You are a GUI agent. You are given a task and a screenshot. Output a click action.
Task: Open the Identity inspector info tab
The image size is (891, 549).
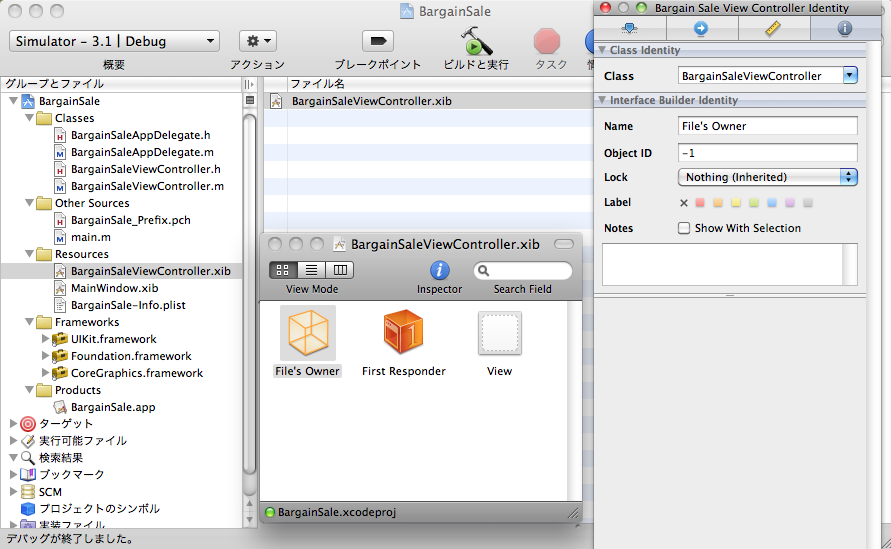coord(845,28)
